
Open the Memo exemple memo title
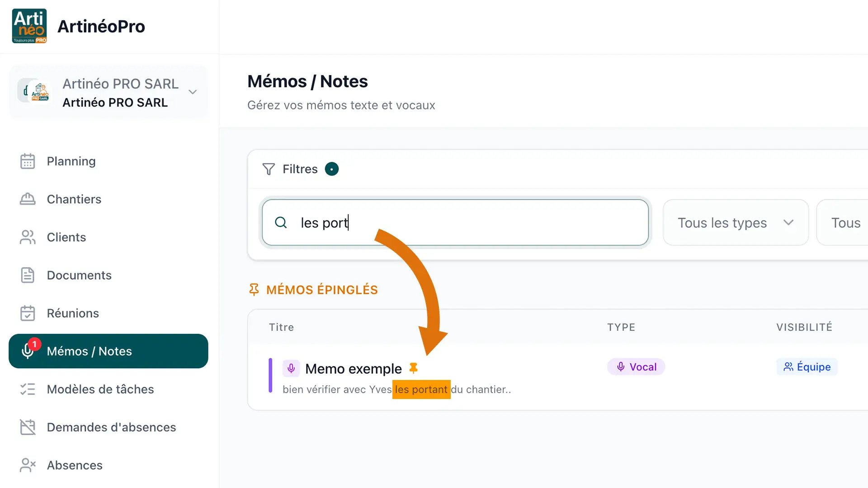coord(354,369)
